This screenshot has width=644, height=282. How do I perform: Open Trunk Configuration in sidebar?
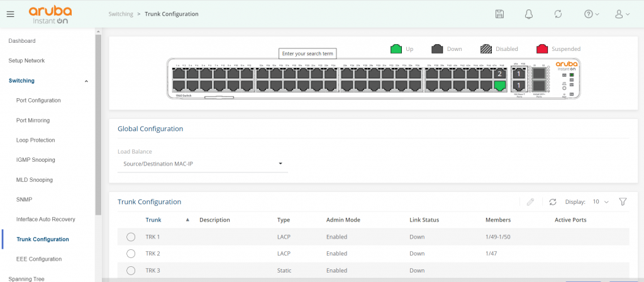click(43, 239)
